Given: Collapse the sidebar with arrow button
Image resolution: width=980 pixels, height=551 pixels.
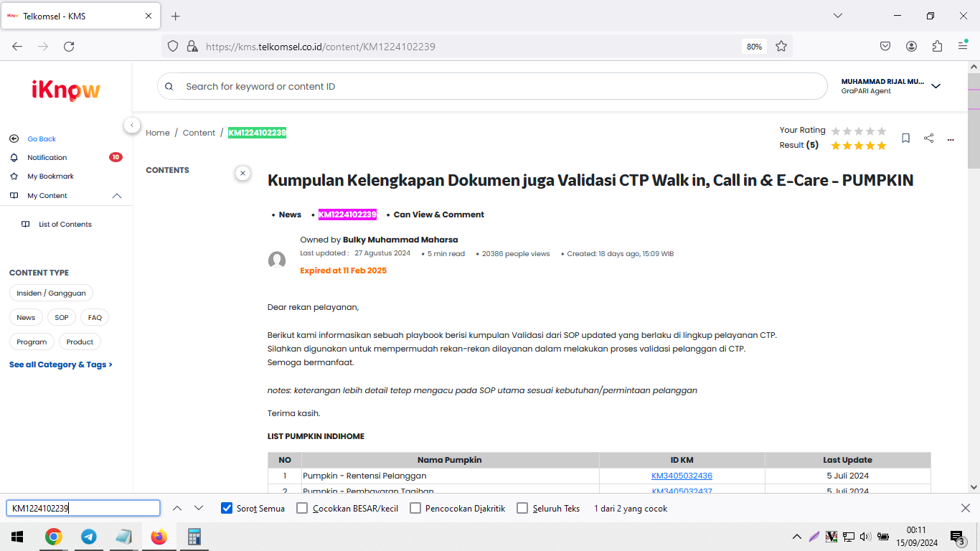Looking at the screenshot, I should (x=132, y=125).
